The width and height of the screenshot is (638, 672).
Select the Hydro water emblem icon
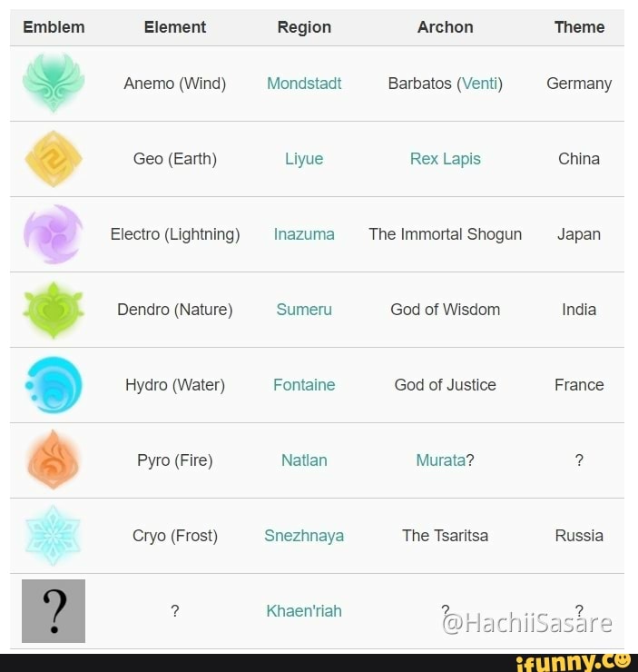pyautogui.click(x=54, y=385)
